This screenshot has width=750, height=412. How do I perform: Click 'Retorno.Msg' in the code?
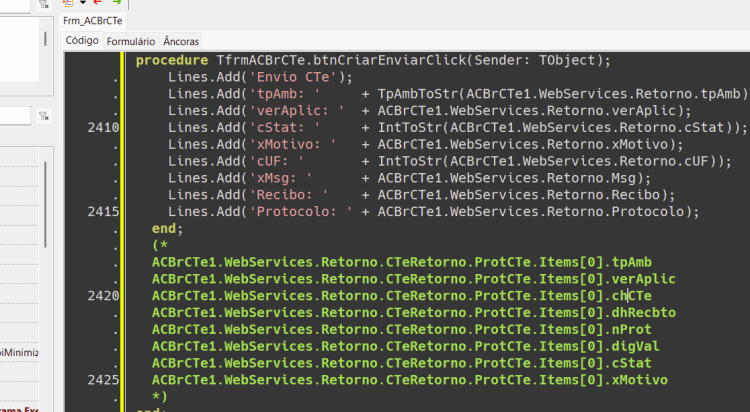tap(591, 178)
